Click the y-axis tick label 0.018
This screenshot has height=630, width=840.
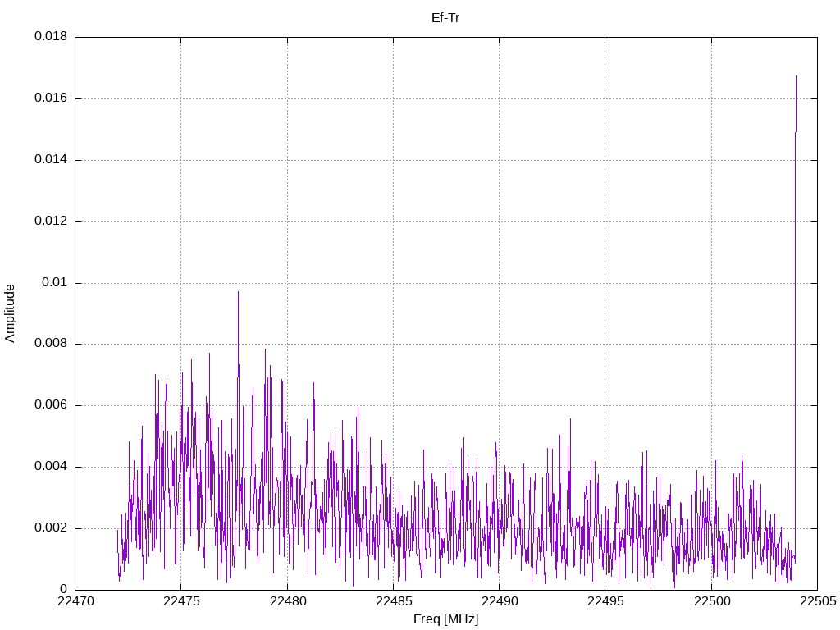pos(51,36)
